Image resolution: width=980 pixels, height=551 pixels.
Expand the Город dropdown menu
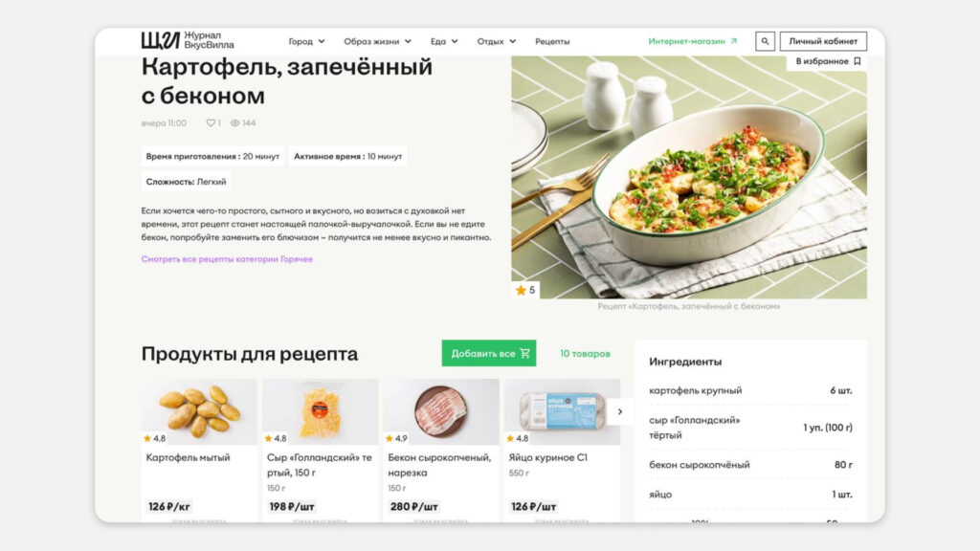pos(306,41)
